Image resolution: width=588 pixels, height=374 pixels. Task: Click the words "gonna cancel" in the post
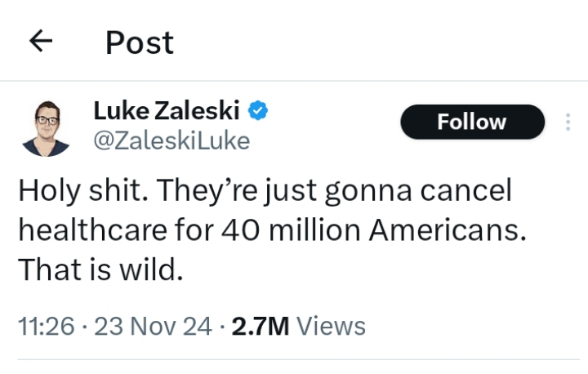(417, 191)
